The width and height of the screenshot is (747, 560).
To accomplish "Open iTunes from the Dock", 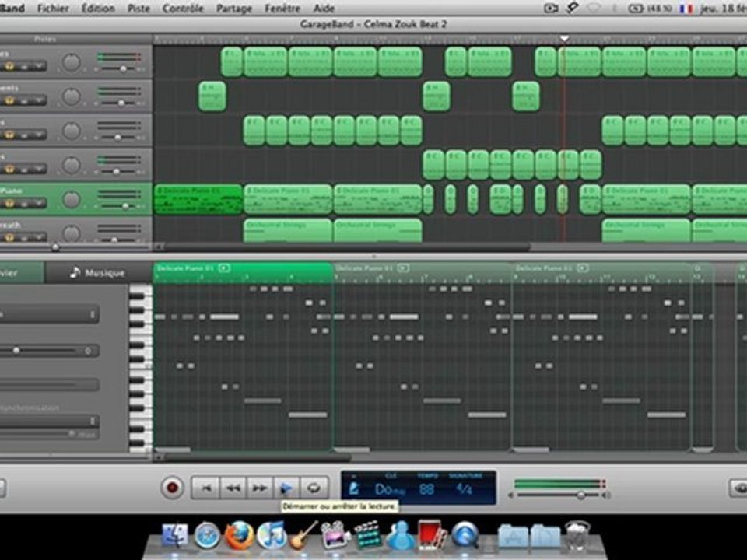I will [272, 535].
